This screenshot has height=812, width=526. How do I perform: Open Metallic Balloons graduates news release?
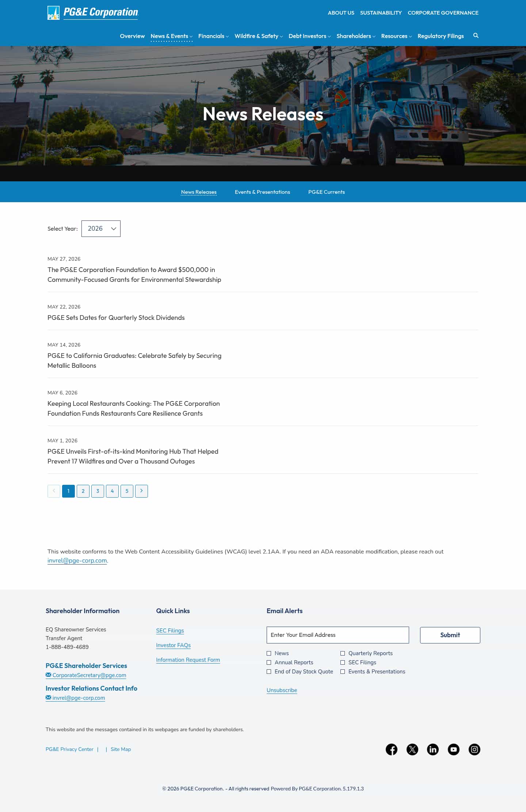(134, 360)
